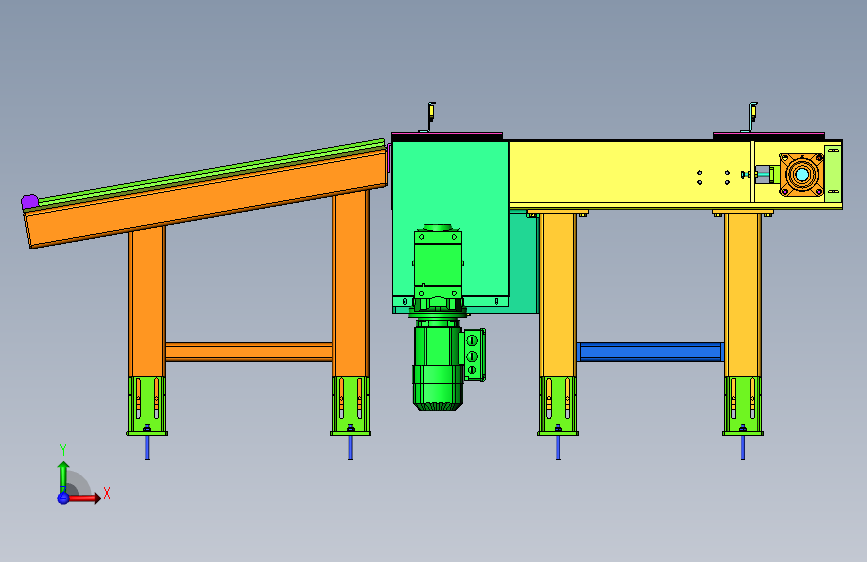Select the yellow leg nearest the motor

click(x=557, y=296)
